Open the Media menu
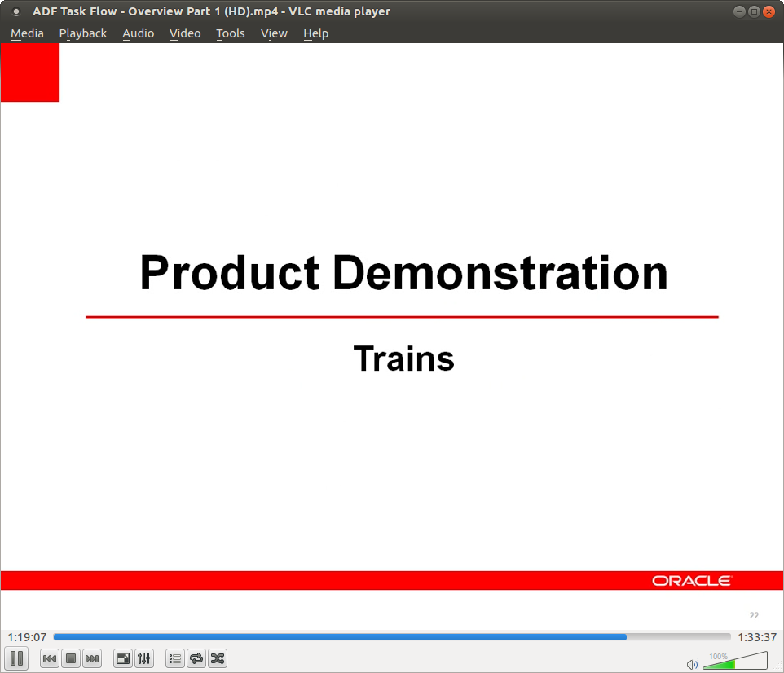784x673 pixels. (27, 33)
